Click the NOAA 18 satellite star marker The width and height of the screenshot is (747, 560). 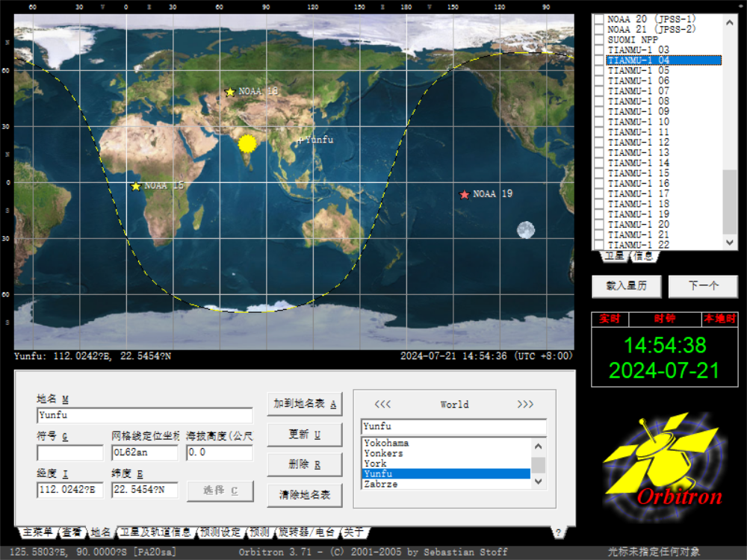coord(230,92)
